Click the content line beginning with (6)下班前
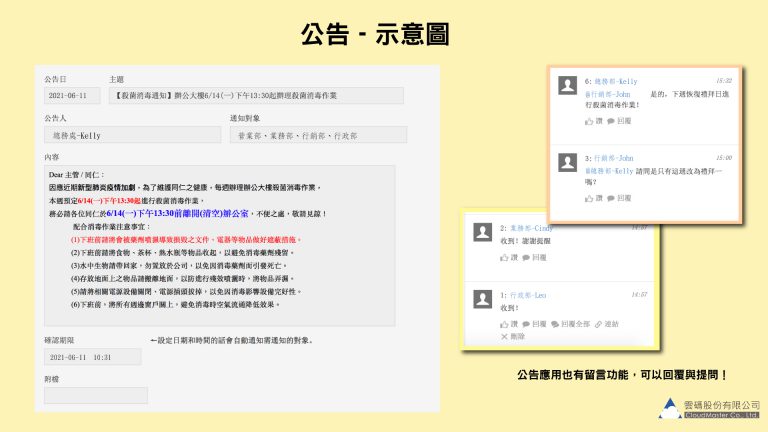Viewport: 768px width, 432px height. pos(175,305)
